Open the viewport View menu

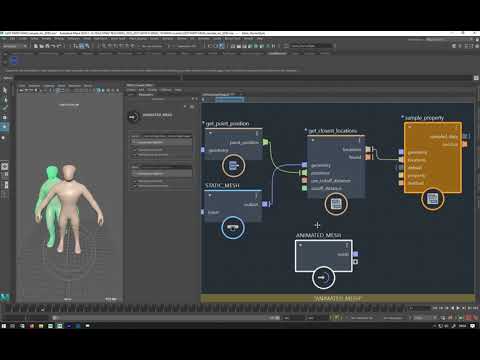click(x=22, y=86)
